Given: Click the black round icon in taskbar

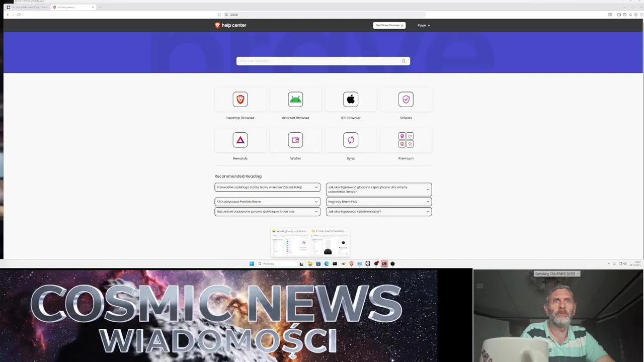Looking at the screenshot, I should click(x=392, y=263).
